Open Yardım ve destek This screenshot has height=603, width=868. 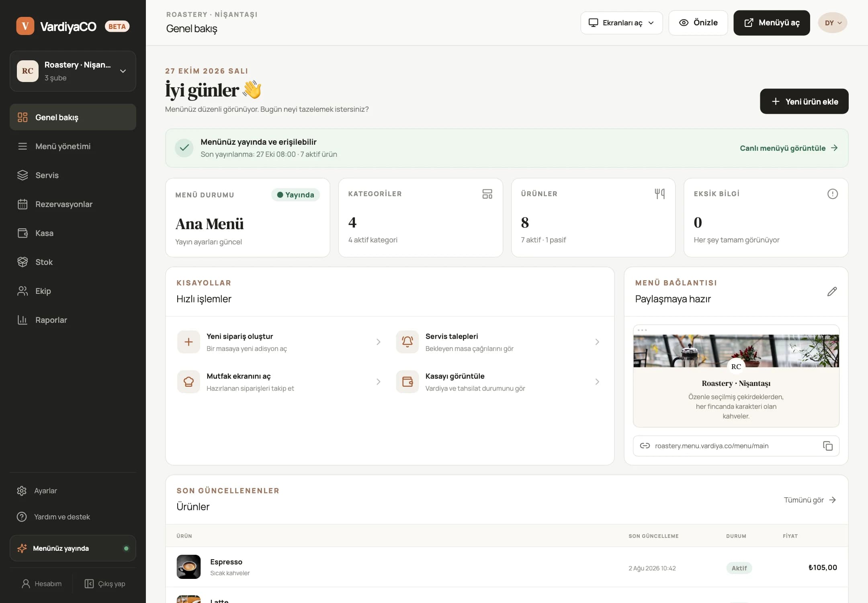73,517
